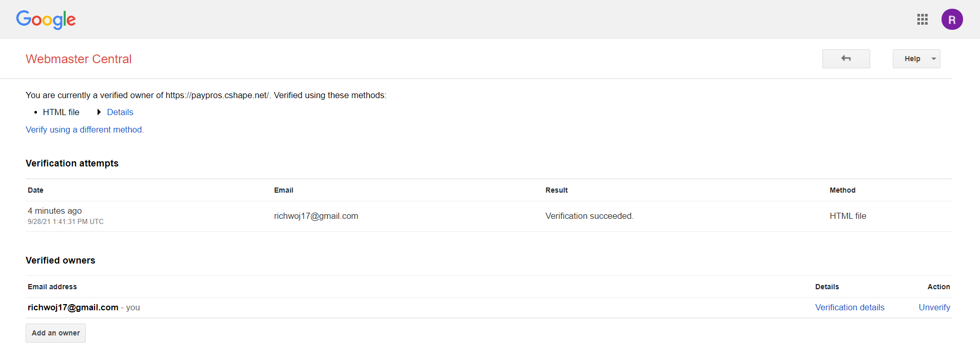Click the Method column header
The image size is (980, 356).
(842, 190)
